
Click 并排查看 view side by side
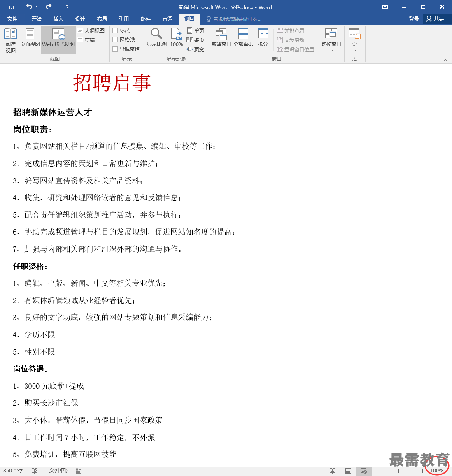pyautogui.click(x=290, y=30)
